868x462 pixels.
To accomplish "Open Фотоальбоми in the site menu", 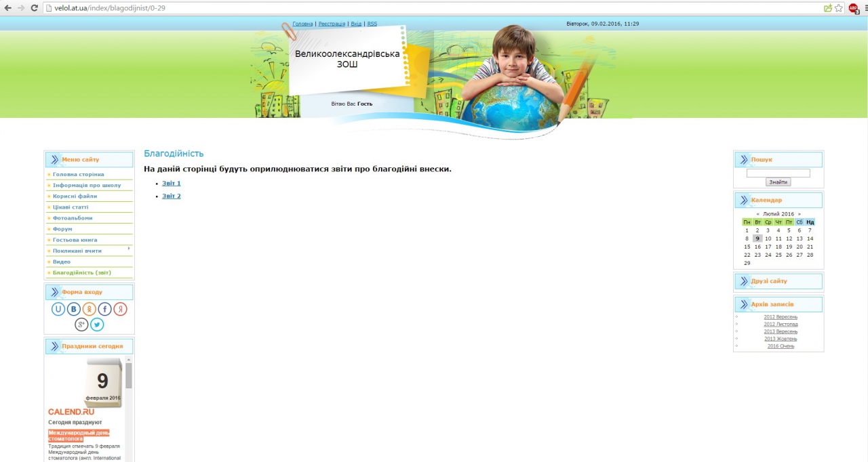I will pyautogui.click(x=73, y=218).
